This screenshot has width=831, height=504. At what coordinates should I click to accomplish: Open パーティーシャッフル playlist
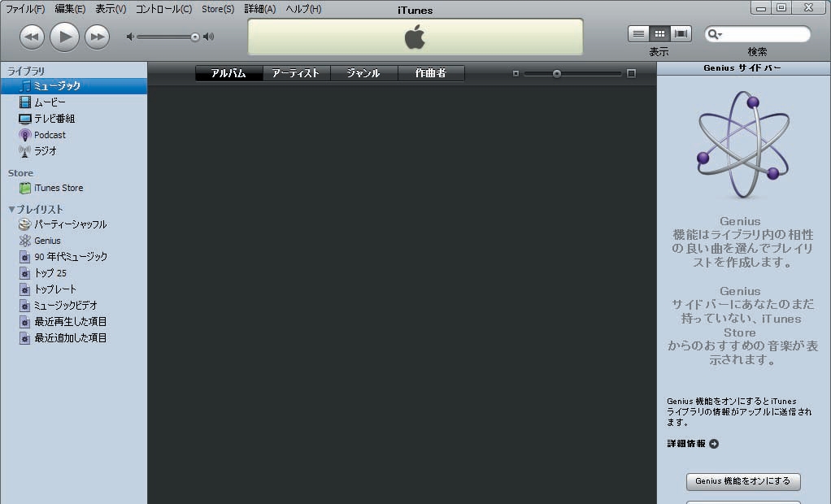click(x=74, y=224)
